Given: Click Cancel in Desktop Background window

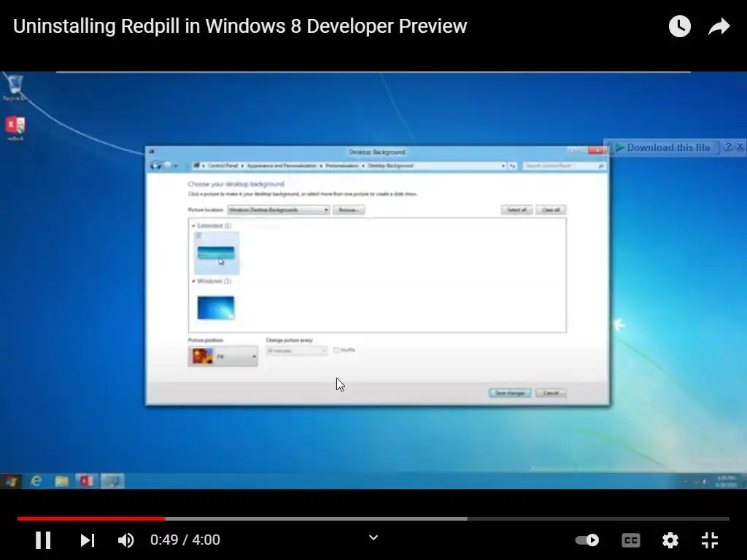Looking at the screenshot, I should (551, 393).
